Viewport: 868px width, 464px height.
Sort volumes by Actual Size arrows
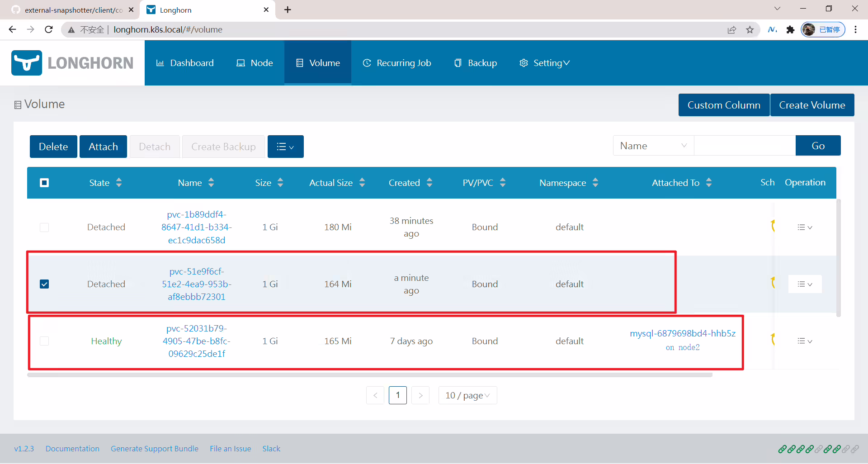(362, 183)
